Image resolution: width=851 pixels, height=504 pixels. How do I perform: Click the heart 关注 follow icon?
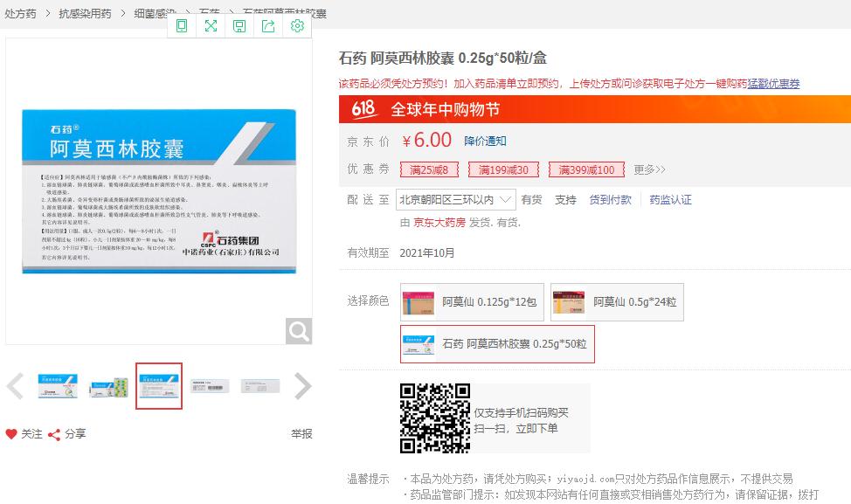click(11, 434)
